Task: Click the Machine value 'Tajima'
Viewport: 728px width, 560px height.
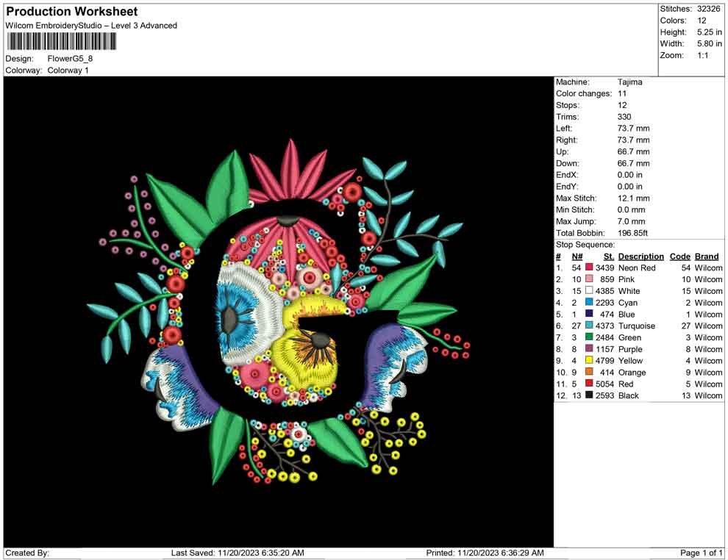Action: tap(630, 82)
